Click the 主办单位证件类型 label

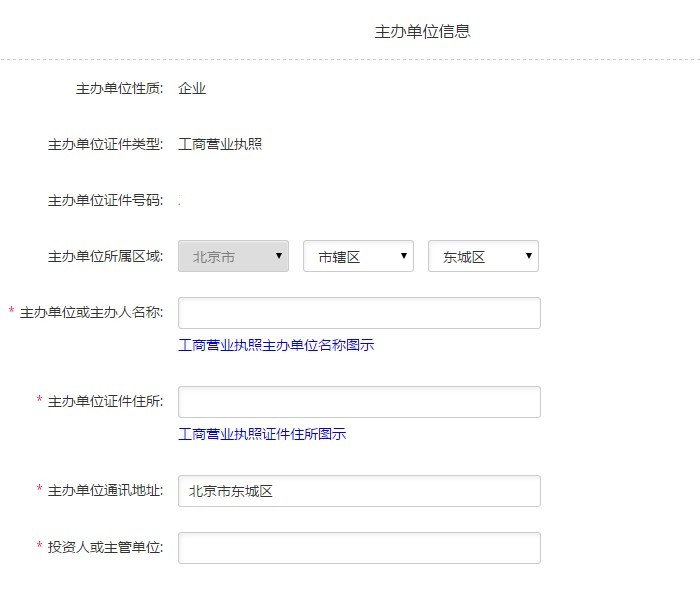(x=105, y=144)
